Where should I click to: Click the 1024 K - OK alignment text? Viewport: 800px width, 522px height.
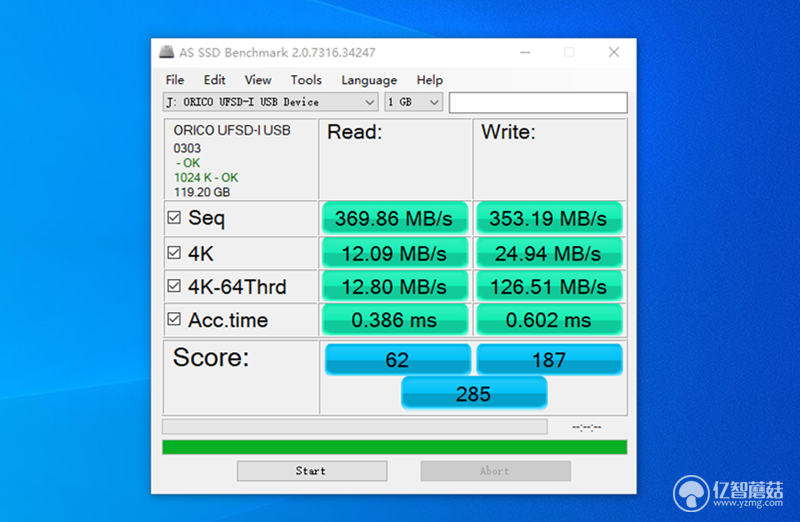pyautogui.click(x=206, y=178)
